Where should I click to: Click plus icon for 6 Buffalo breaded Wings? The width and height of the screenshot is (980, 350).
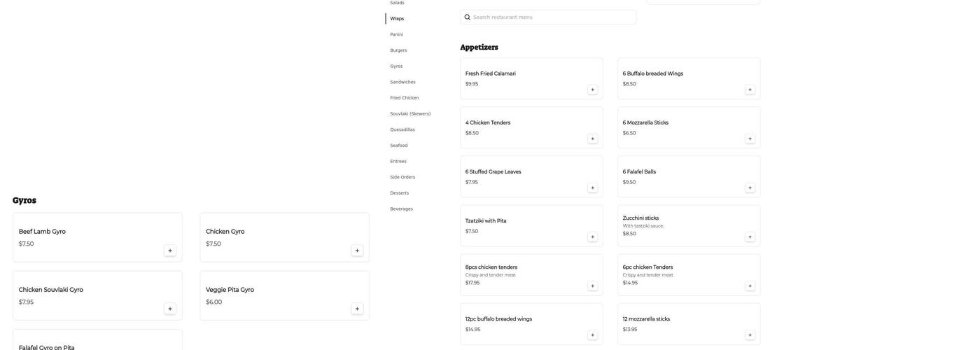tap(750, 90)
